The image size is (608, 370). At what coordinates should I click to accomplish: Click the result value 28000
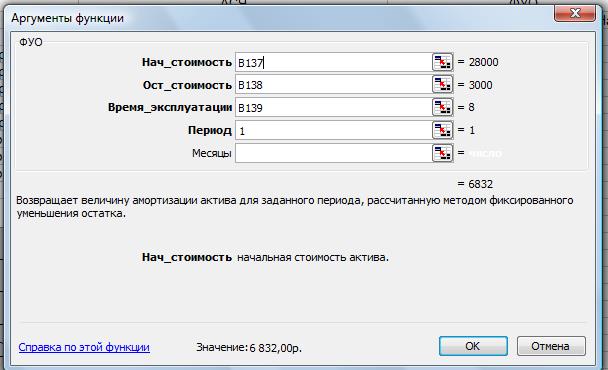coord(484,62)
